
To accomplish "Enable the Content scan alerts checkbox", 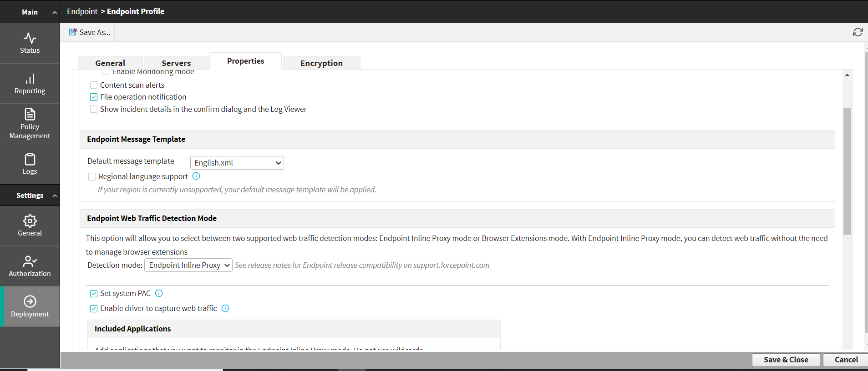I will click(x=94, y=85).
